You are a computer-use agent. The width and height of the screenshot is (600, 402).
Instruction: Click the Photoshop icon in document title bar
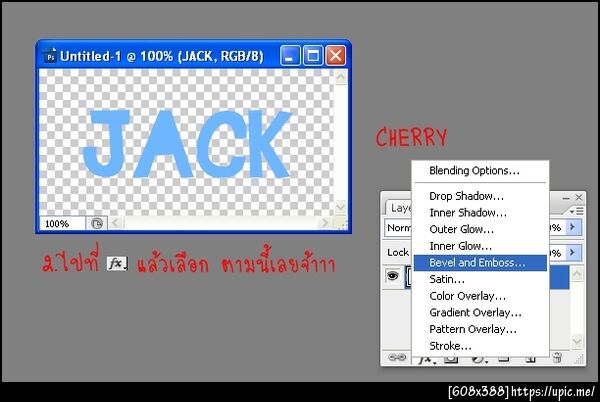[50, 56]
